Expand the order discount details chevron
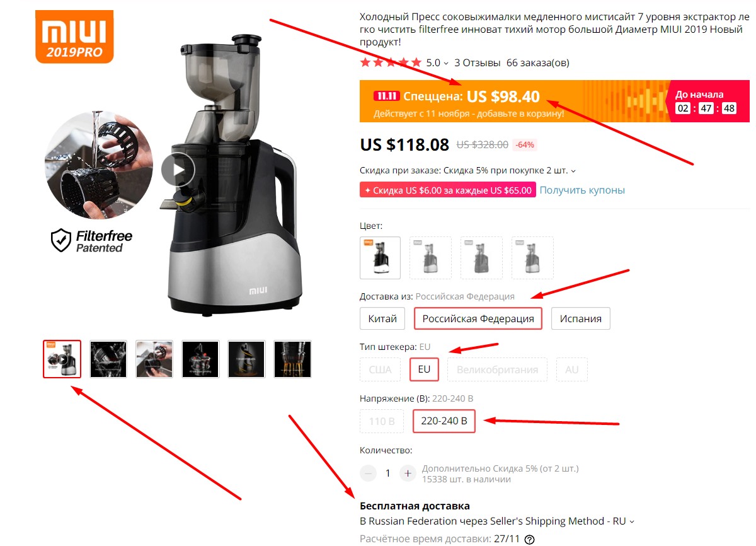756x546 pixels. pyautogui.click(x=573, y=171)
